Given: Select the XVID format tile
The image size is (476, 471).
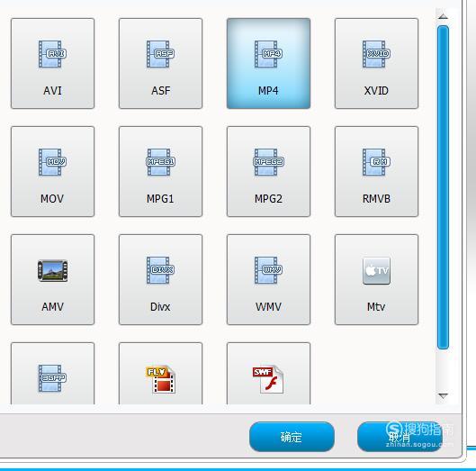Looking at the screenshot, I should (x=376, y=63).
